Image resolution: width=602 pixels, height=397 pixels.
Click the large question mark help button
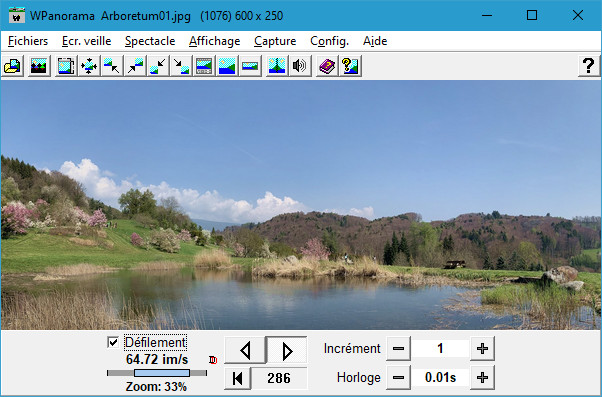click(589, 66)
